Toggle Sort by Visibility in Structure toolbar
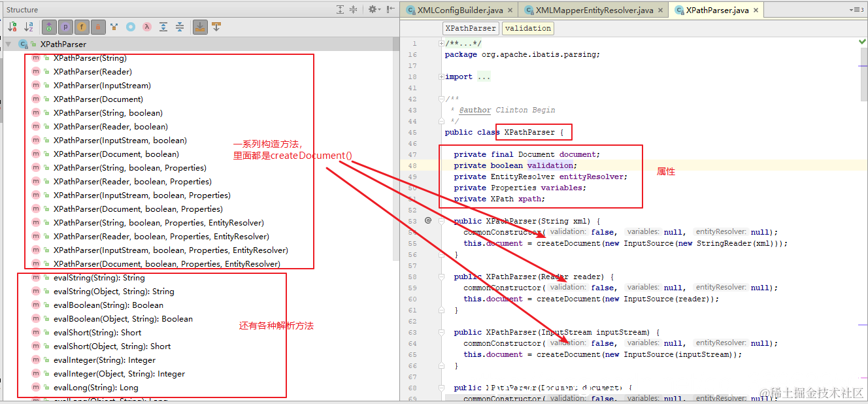The height and width of the screenshot is (404, 868). pos(12,27)
